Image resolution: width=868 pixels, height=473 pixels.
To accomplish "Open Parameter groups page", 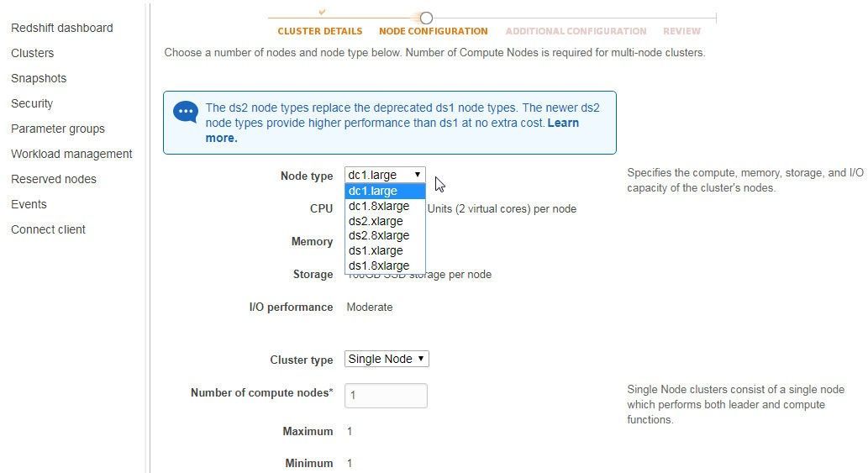I will pyautogui.click(x=58, y=129).
